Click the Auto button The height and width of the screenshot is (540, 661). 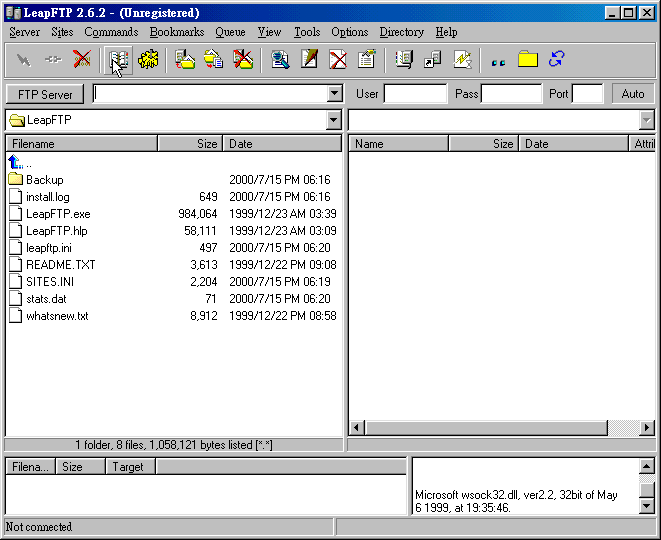pyautogui.click(x=633, y=94)
